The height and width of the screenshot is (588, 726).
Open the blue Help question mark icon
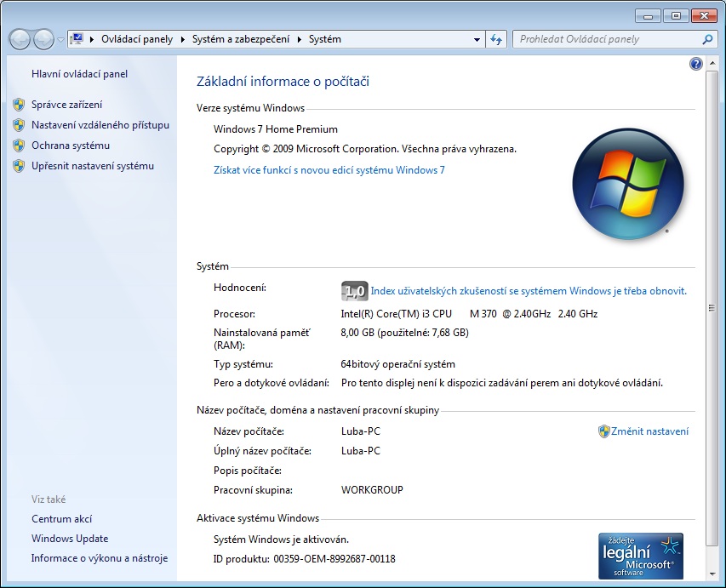(x=696, y=65)
